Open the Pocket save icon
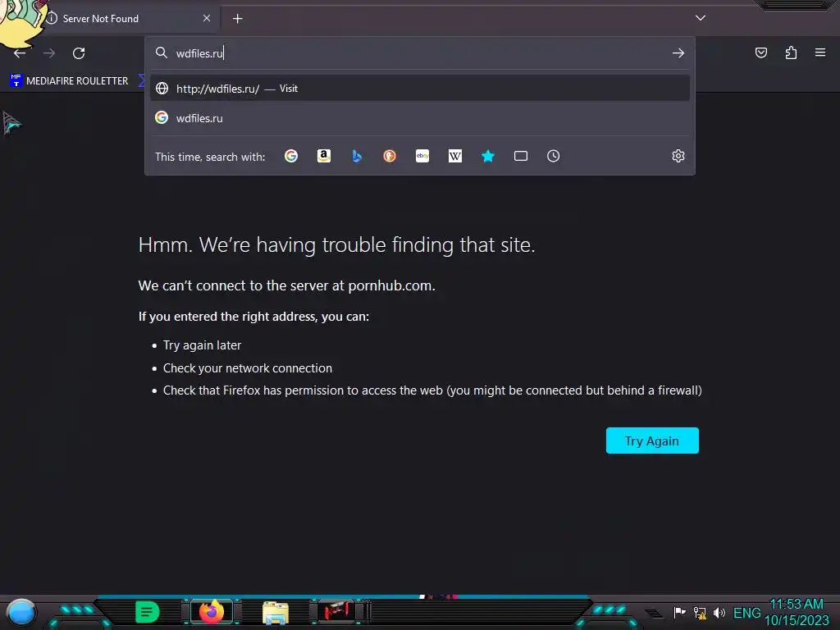Screen dimensions: 840x630 (x=760, y=52)
